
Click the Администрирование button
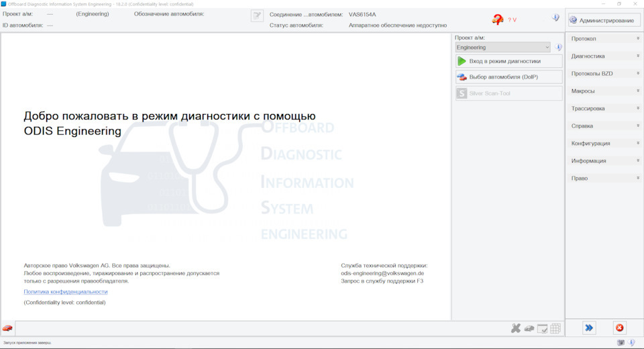click(x=604, y=20)
